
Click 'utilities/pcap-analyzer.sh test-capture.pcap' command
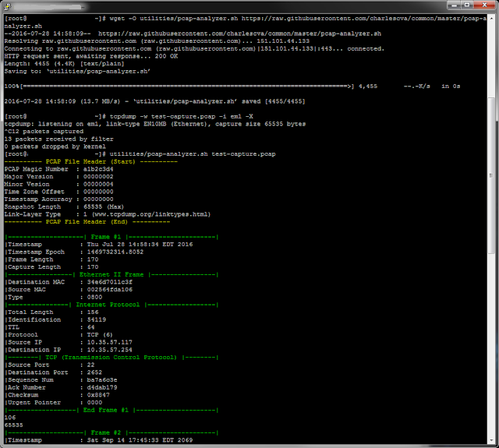pos(193,154)
